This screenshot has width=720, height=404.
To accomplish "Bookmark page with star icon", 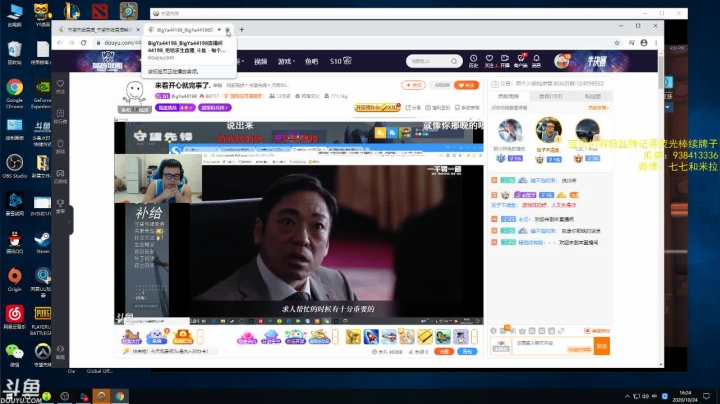I will coord(617,43).
